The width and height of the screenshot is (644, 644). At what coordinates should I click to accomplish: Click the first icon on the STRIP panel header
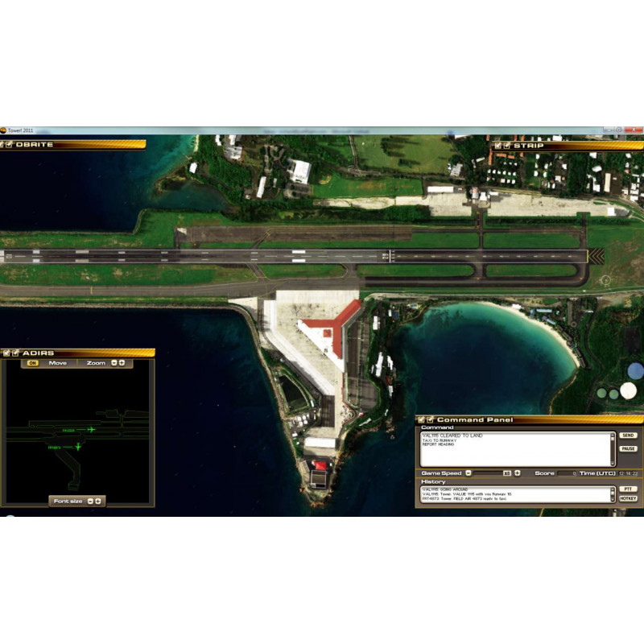click(x=497, y=146)
